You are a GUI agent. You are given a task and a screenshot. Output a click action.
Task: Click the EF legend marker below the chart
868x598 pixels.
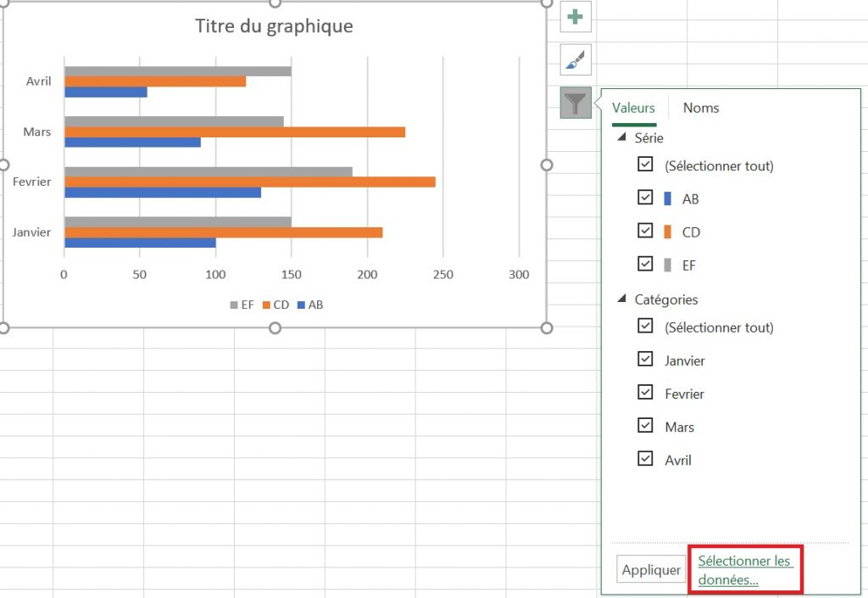[x=234, y=305]
